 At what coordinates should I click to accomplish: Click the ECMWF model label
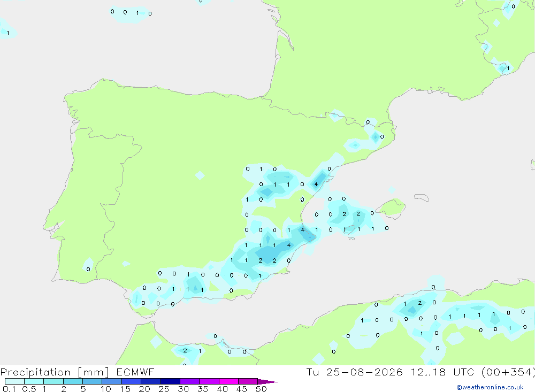click(x=135, y=372)
